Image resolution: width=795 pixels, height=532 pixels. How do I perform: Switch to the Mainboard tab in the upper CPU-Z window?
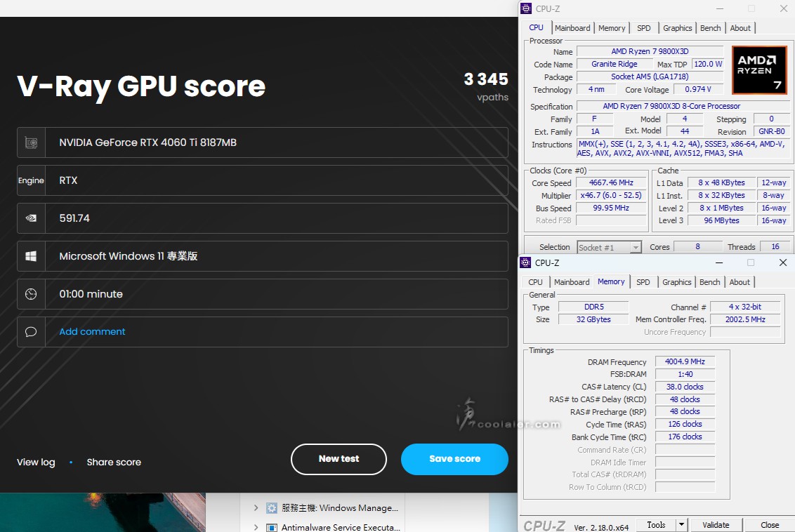[x=572, y=28]
